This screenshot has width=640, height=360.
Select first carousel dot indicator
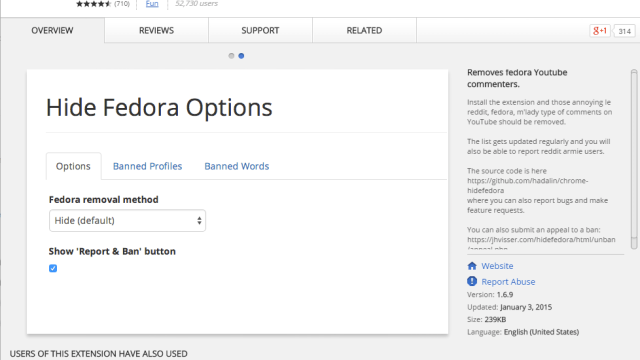point(231,56)
